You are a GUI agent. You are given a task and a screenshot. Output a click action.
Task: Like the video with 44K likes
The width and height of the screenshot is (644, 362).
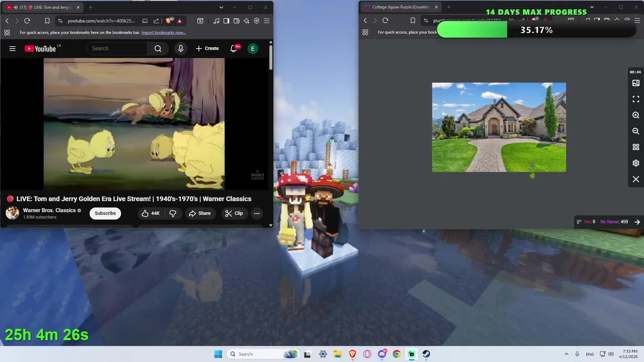[x=150, y=213]
